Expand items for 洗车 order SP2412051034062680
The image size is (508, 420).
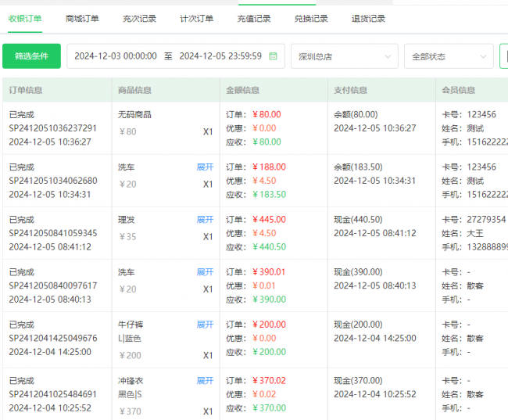click(205, 167)
